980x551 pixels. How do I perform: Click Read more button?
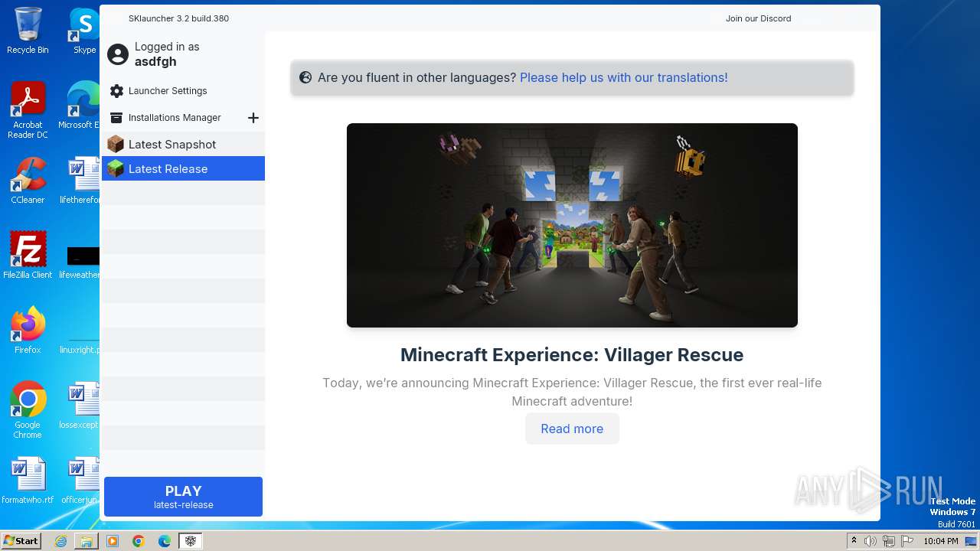(x=572, y=429)
